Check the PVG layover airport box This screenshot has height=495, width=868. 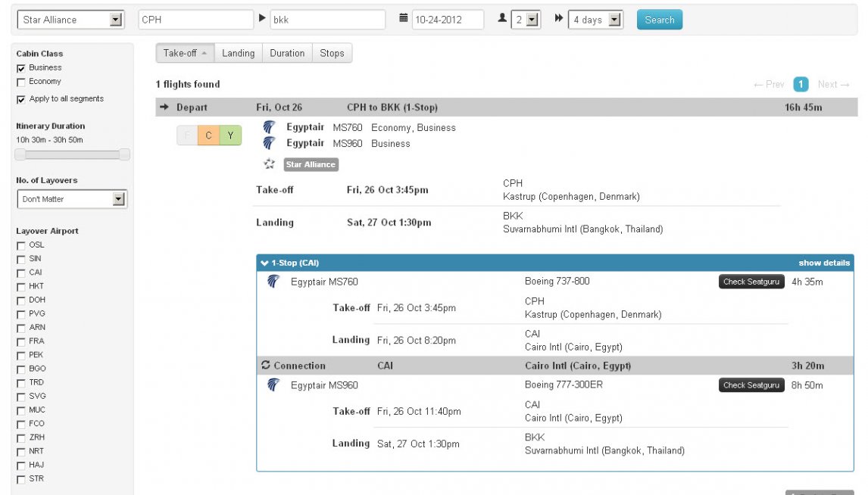coord(21,314)
